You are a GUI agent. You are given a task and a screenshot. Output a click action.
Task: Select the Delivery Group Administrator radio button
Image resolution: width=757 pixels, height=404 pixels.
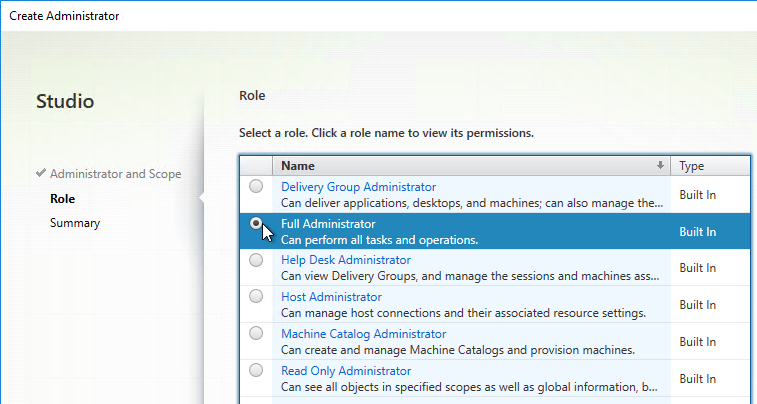click(256, 186)
